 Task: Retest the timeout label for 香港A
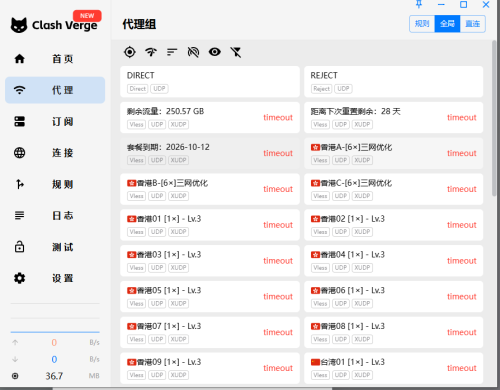click(x=462, y=153)
